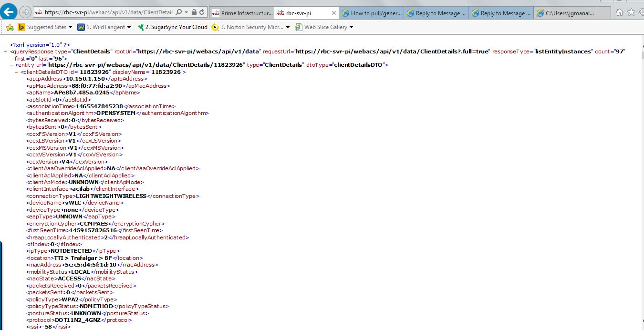
Task: Click the xml version declaration line
Action: coord(40,44)
